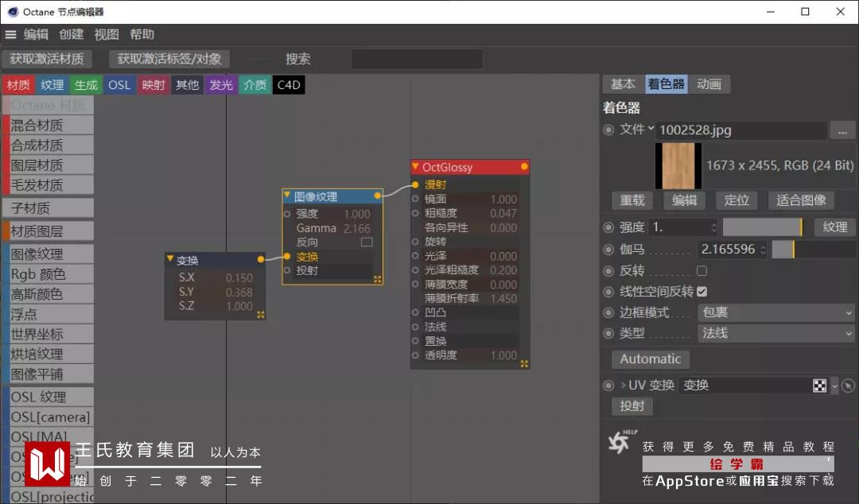Screen dimensions: 859x504
Task: Click the checker texture icon in UV 变换 row
Action: pyautogui.click(x=819, y=386)
